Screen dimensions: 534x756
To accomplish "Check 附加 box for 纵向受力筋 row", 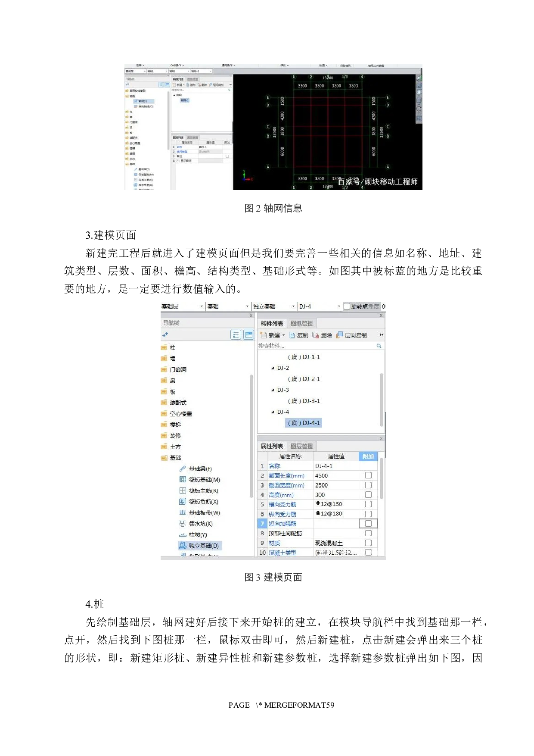I will coord(368,514).
